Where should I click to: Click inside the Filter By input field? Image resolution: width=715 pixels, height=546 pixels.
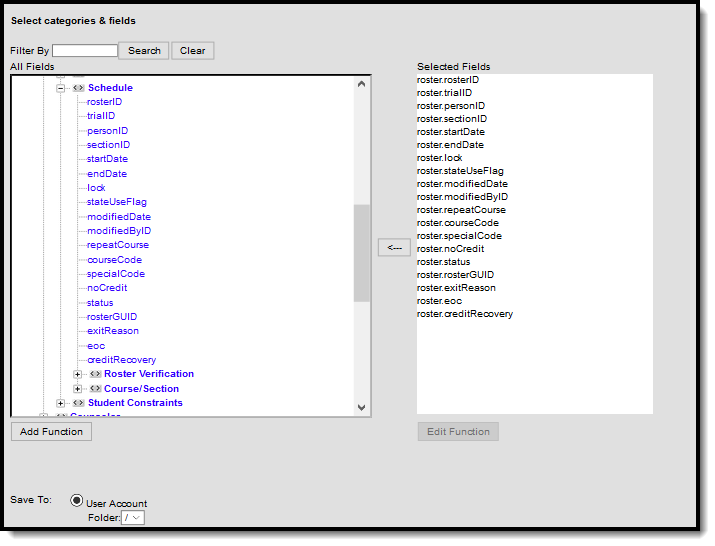(x=85, y=51)
